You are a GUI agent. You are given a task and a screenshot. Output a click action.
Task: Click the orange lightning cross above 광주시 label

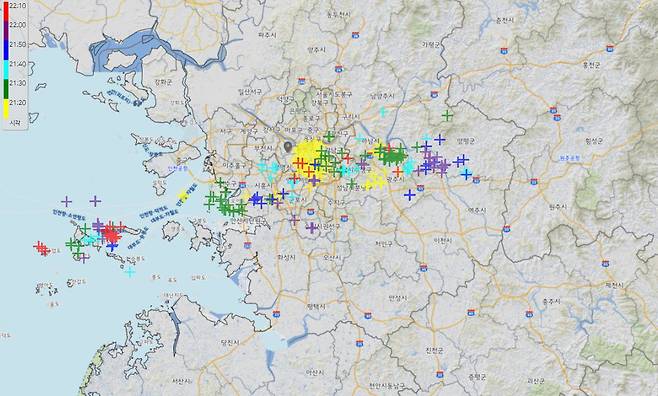398,172
